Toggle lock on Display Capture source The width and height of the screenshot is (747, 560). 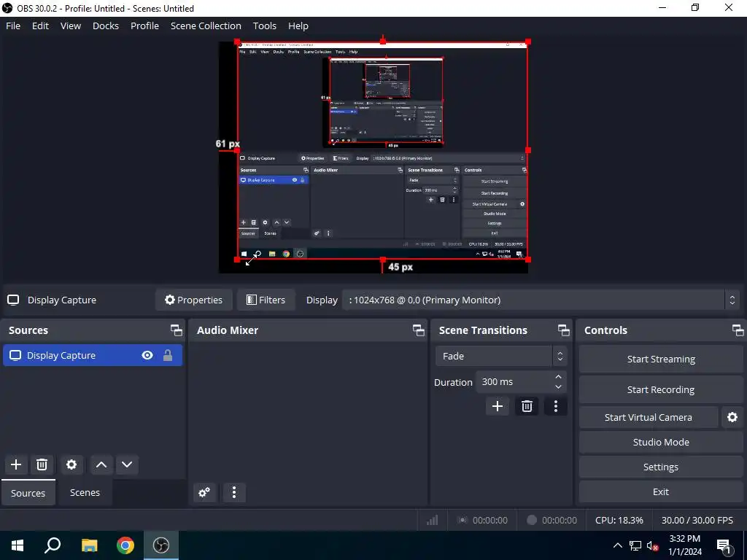pos(168,355)
